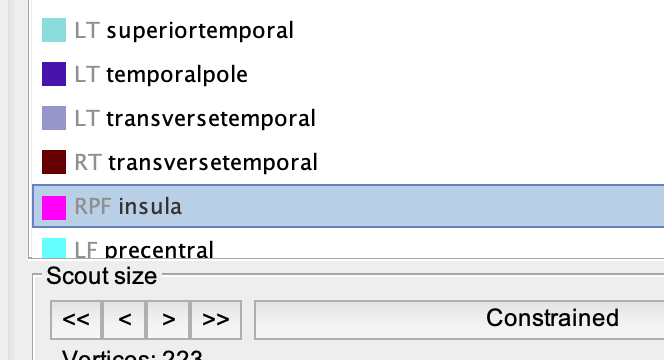This screenshot has width=664, height=360.
Task: Click the dark purple temporalpole color swatch
Action: 54,74
